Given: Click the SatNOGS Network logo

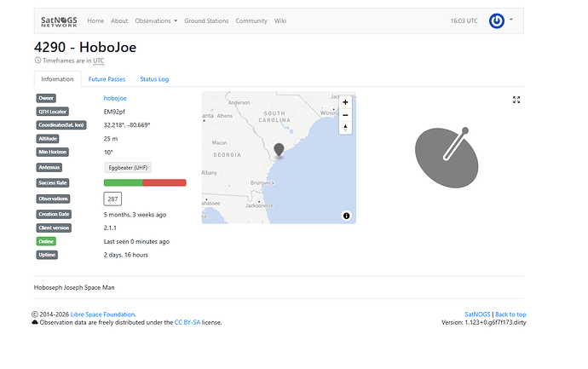Looking at the screenshot, I should 60,20.
